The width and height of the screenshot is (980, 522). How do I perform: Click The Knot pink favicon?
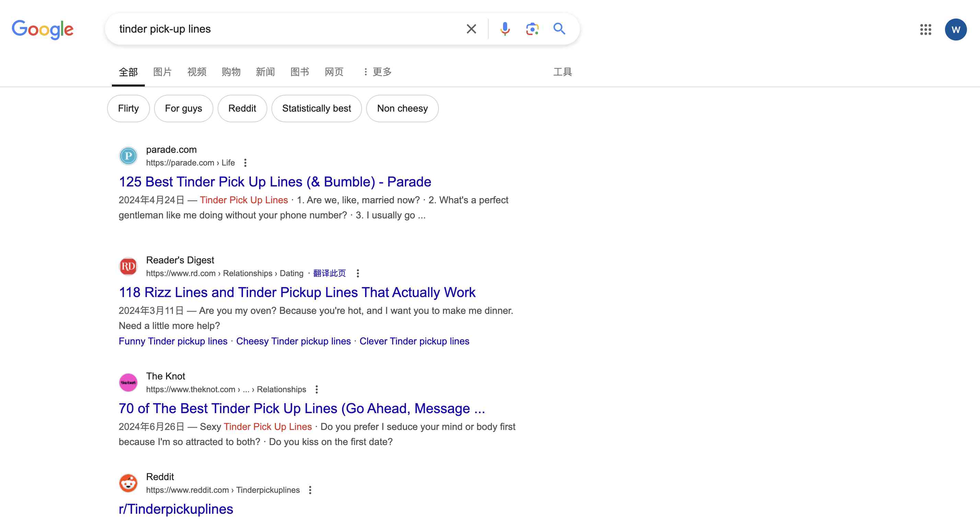point(128,382)
